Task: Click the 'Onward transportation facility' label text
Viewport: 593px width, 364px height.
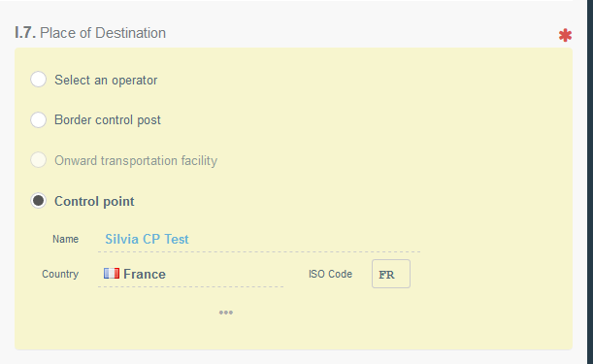Action: (x=136, y=161)
